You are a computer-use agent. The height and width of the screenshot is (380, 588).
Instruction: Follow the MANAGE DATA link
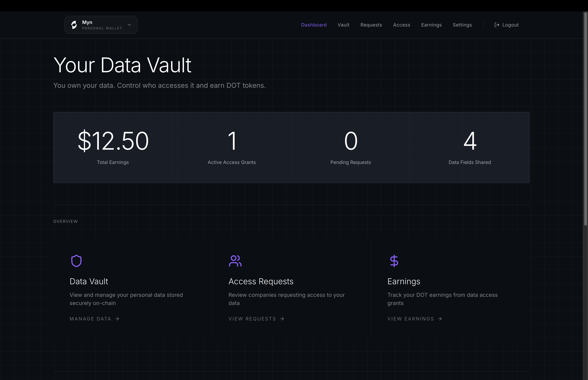pyautogui.click(x=90, y=319)
